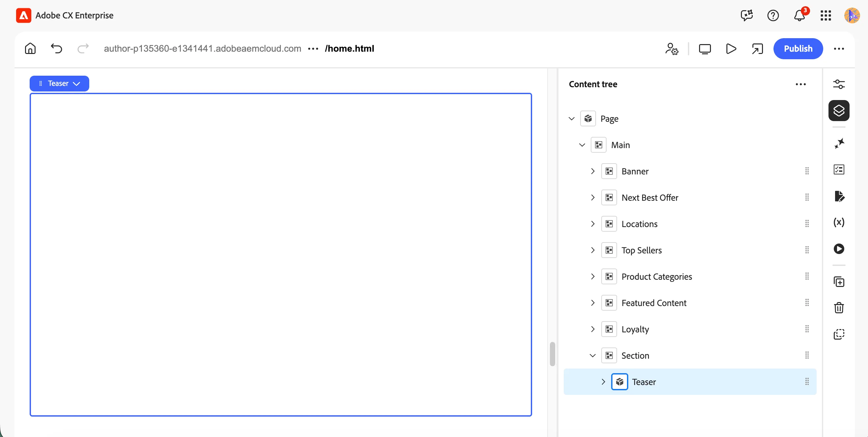The width and height of the screenshot is (868, 437).
Task: Click the /home.html page path
Action: [x=349, y=49]
